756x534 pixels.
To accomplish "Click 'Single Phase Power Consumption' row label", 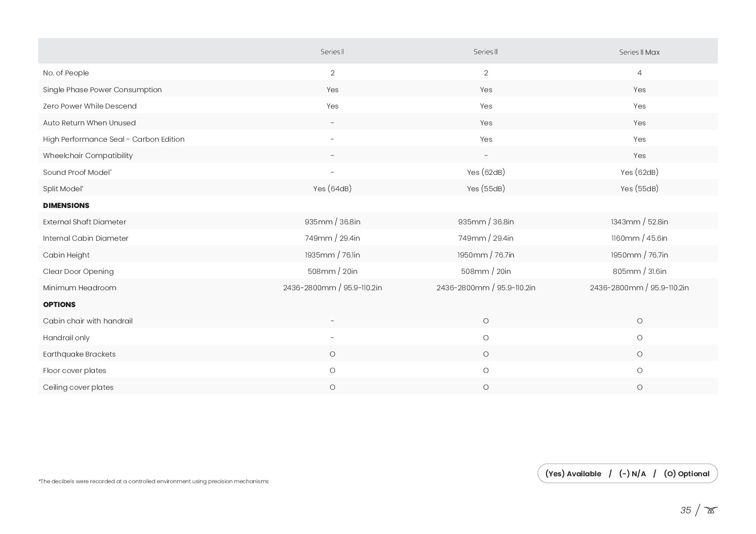I will click(102, 90).
